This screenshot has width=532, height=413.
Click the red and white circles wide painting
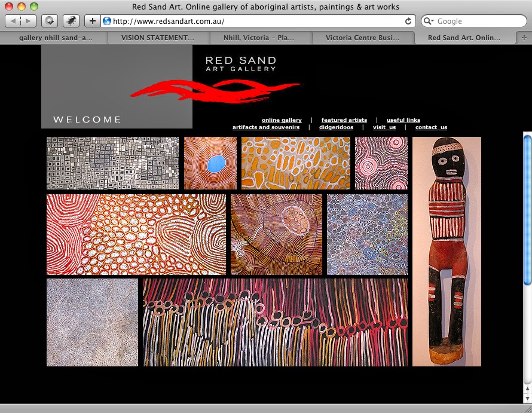point(136,234)
